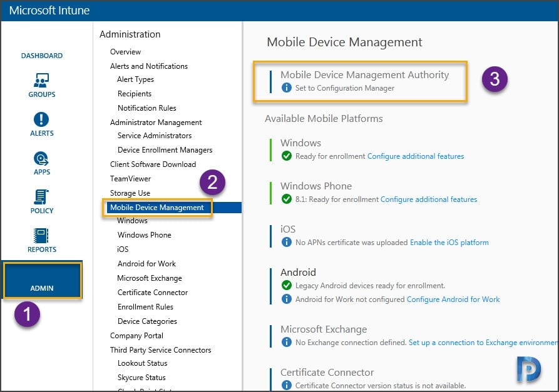The height and width of the screenshot is (392, 559).
Task: Open Overview in Administration tree
Action: [125, 52]
